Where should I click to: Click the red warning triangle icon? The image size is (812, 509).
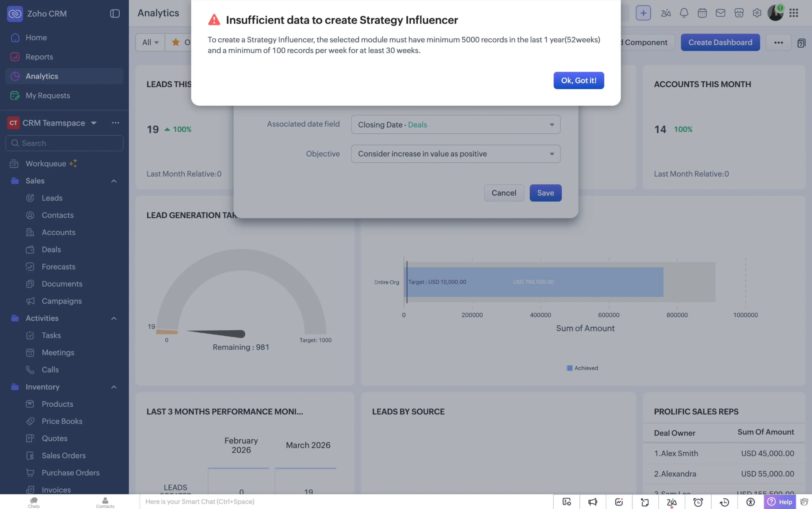[x=214, y=20]
